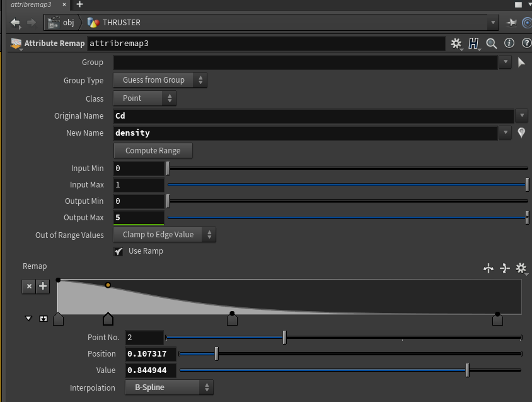Click the ramp flip horizontal icon
The height and width of the screenshot is (402, 532).
point(489,268)
